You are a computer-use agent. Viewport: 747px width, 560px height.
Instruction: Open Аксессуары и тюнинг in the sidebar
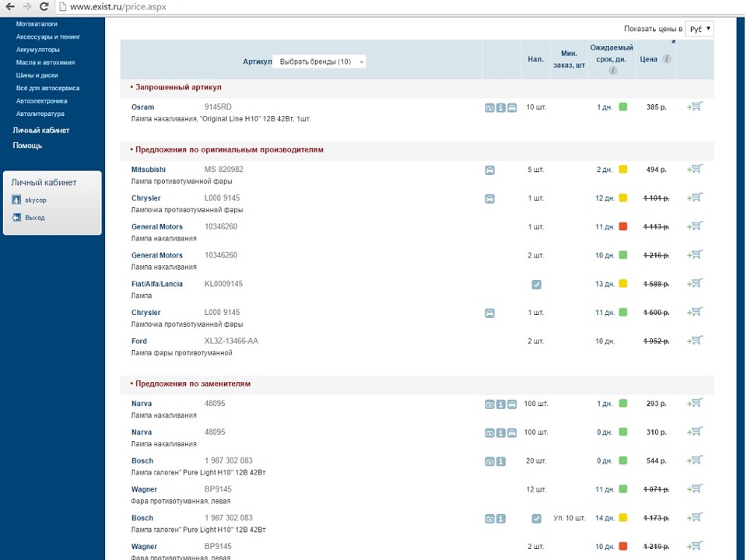pyautogui.click(x=48, y=37)
